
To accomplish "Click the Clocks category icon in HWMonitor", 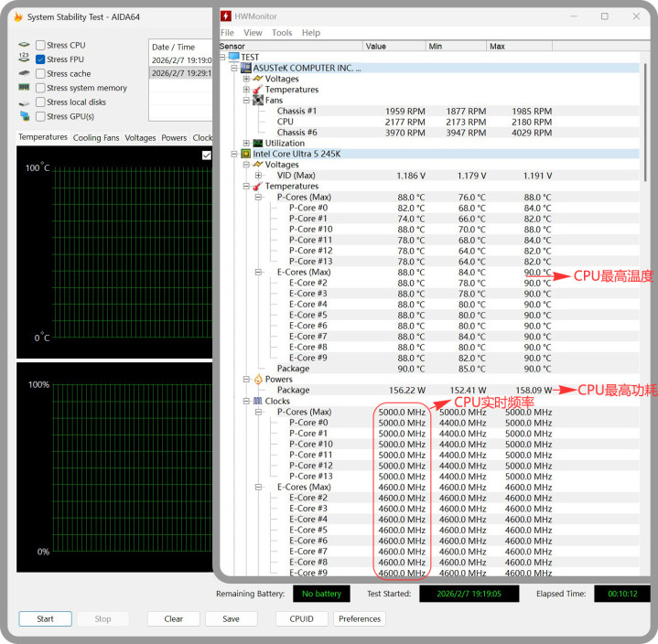I will click(257, 401).
